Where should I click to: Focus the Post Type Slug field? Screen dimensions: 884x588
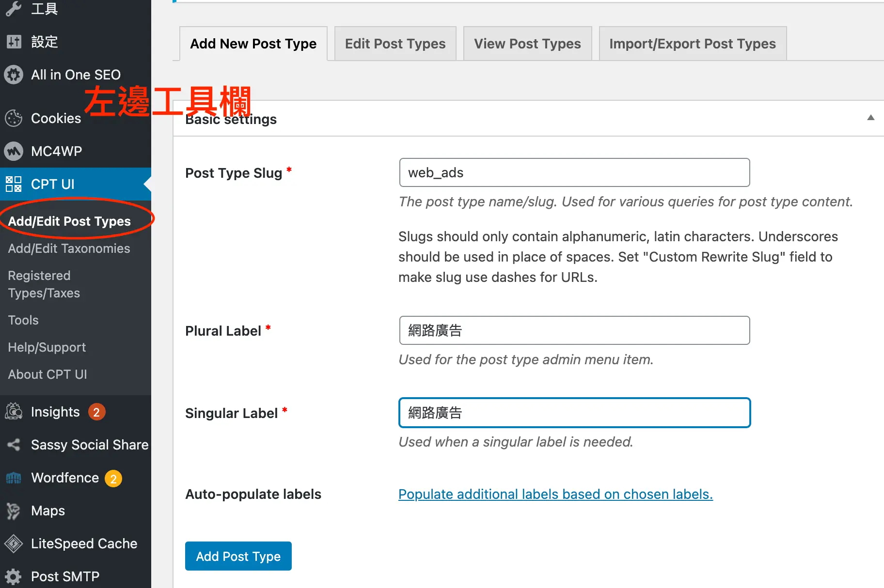coord(574,172)
